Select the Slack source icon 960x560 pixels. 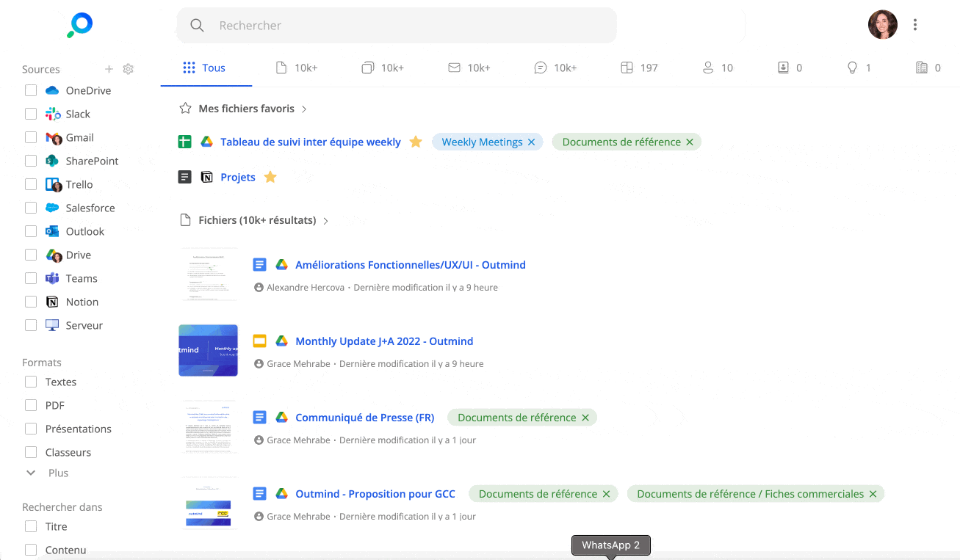pyautogui.click(x=53, y=114)
